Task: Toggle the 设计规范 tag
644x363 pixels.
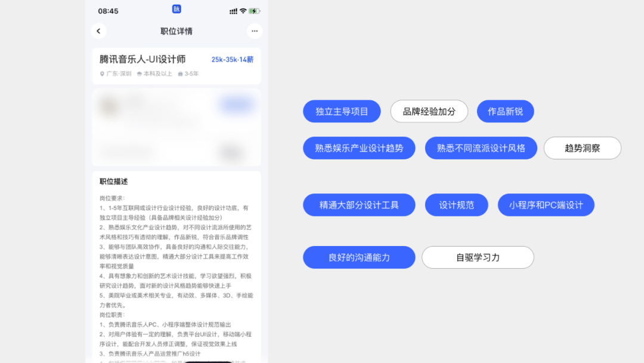Action: pos(456,205)
